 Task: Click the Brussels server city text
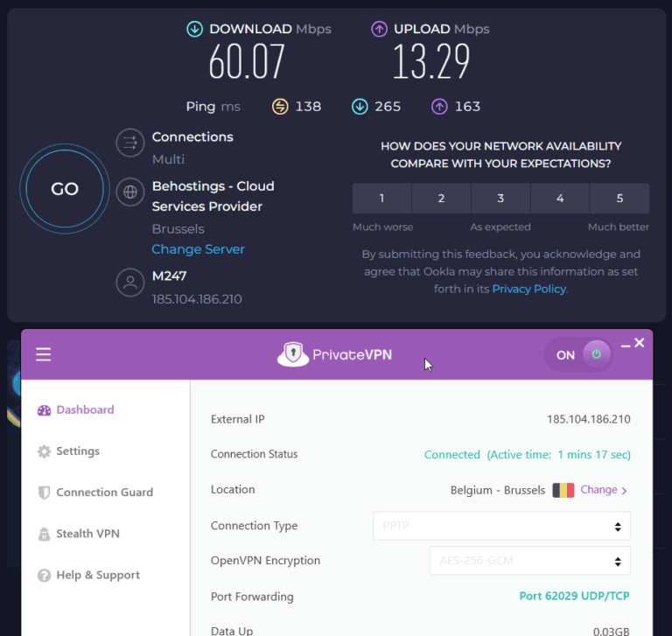click(x=178, y=229)
